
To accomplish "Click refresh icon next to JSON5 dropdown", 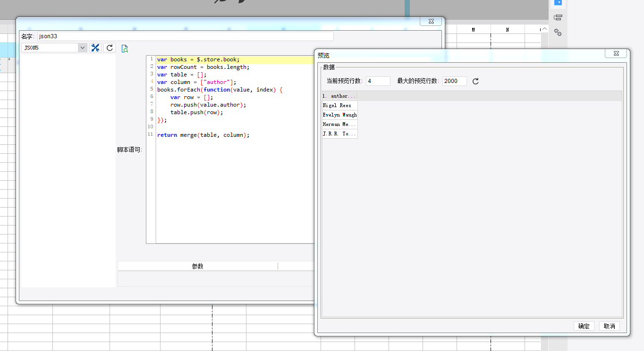I will (x=110, y=48).
